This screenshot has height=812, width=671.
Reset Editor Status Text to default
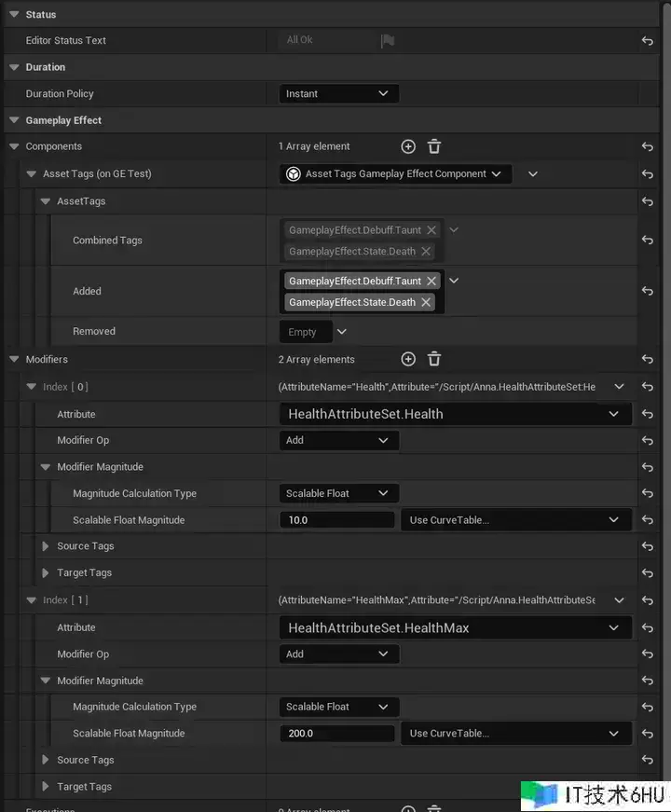[x=647, y=40]
